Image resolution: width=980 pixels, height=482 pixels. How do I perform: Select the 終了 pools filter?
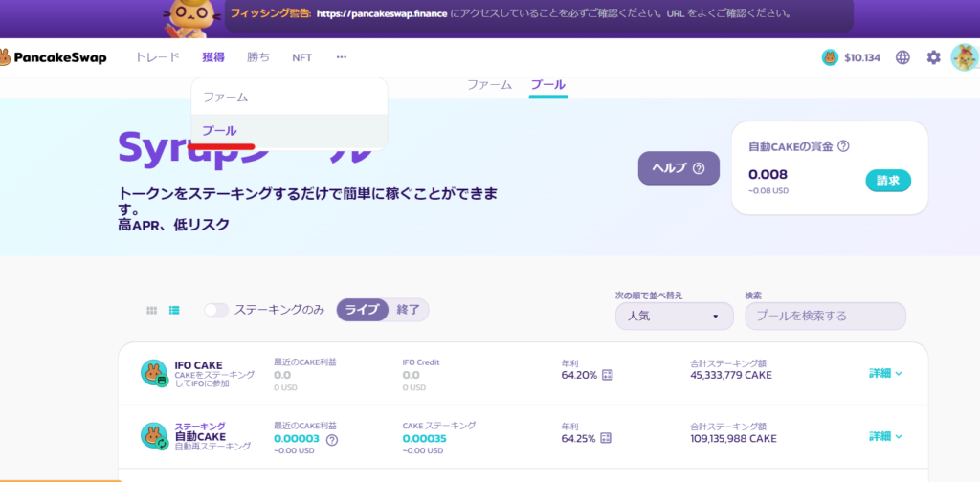408,310
